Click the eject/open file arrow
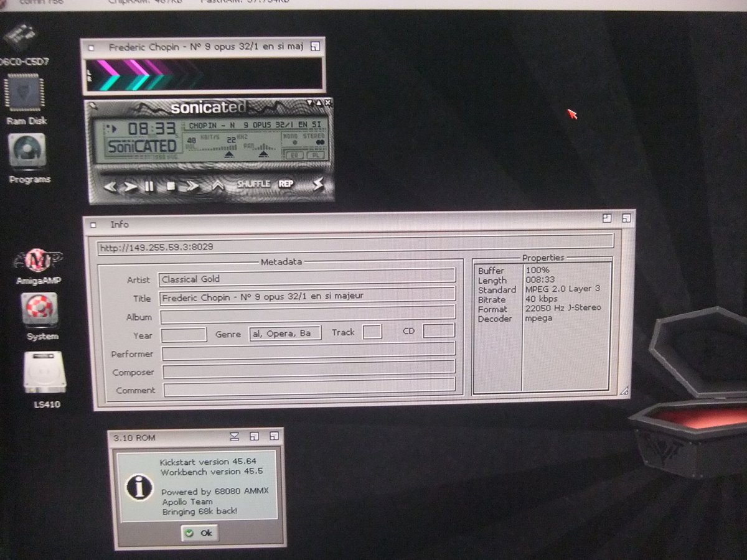This screenshot has height=560, width=747. tap(218, 185)
